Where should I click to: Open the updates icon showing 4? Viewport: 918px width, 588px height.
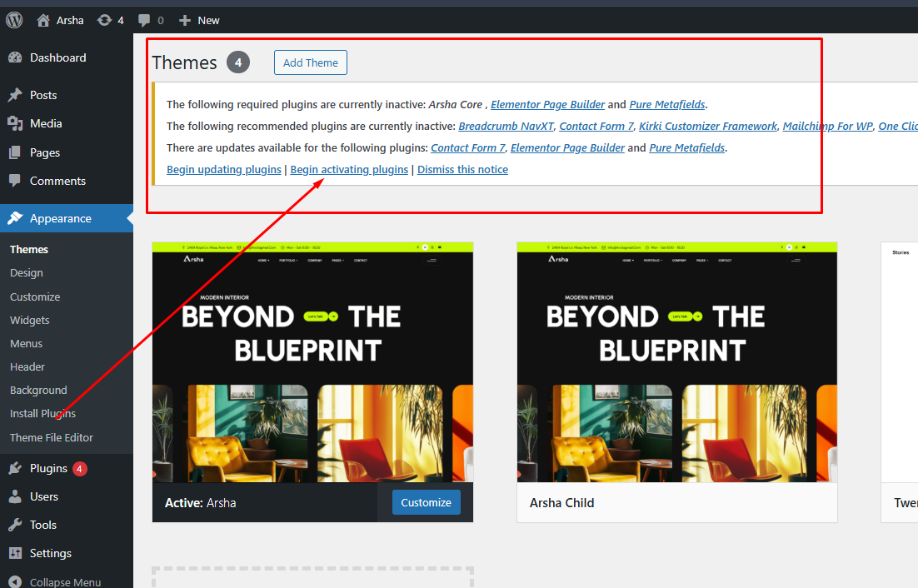click(104, 21)
